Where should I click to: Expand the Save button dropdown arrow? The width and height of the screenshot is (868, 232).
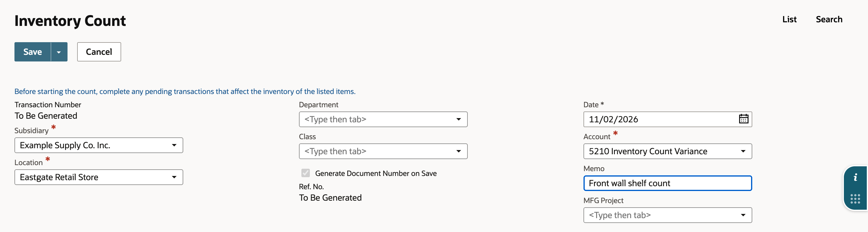[x=59, y=52]
